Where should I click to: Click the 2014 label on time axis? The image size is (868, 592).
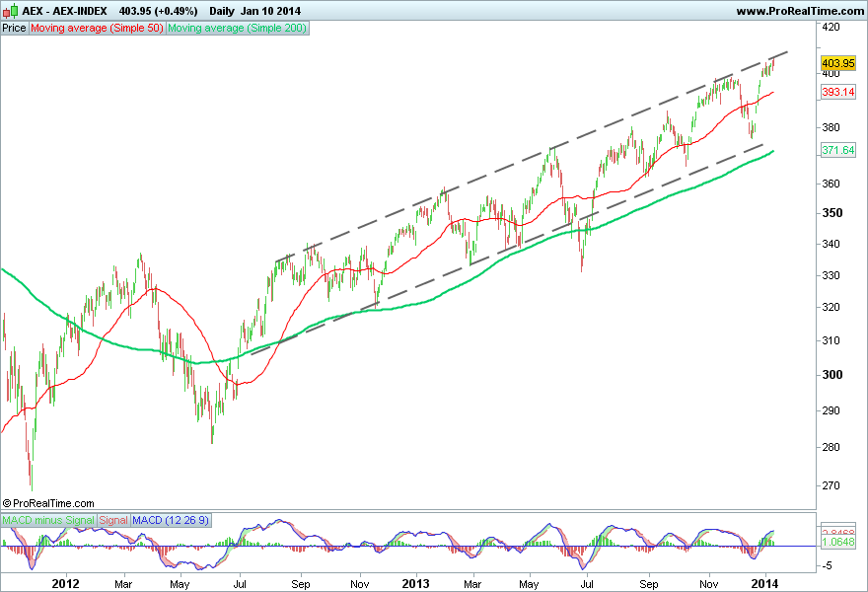coord(766,584)
